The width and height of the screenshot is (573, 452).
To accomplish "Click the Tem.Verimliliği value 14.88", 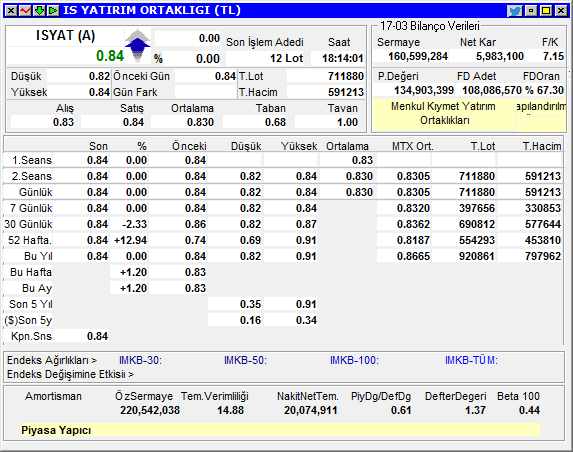I will click(230, 411).
